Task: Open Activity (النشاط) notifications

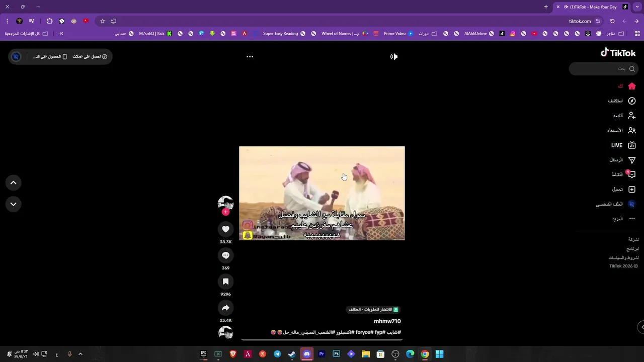Action: tap(623, 174)
